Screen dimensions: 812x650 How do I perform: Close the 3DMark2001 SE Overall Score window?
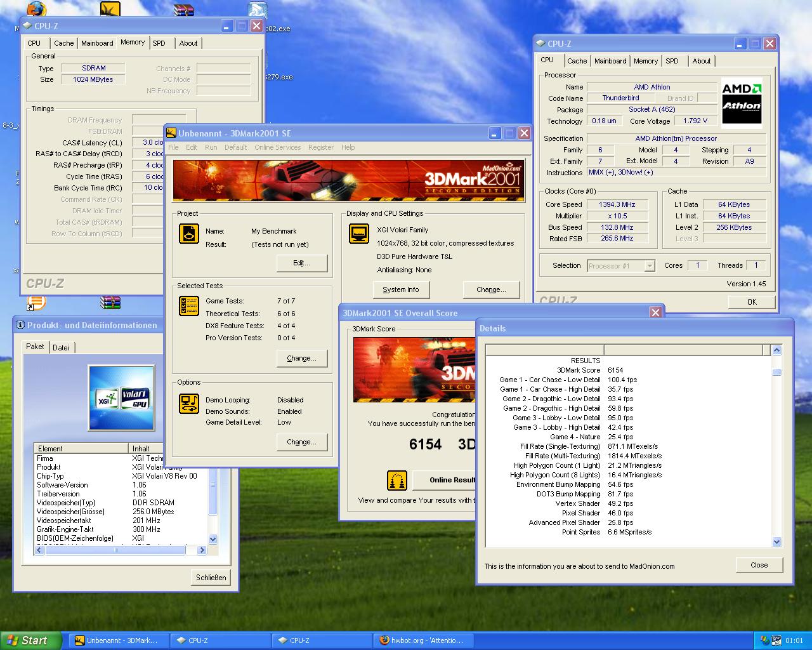click(656, 312)
